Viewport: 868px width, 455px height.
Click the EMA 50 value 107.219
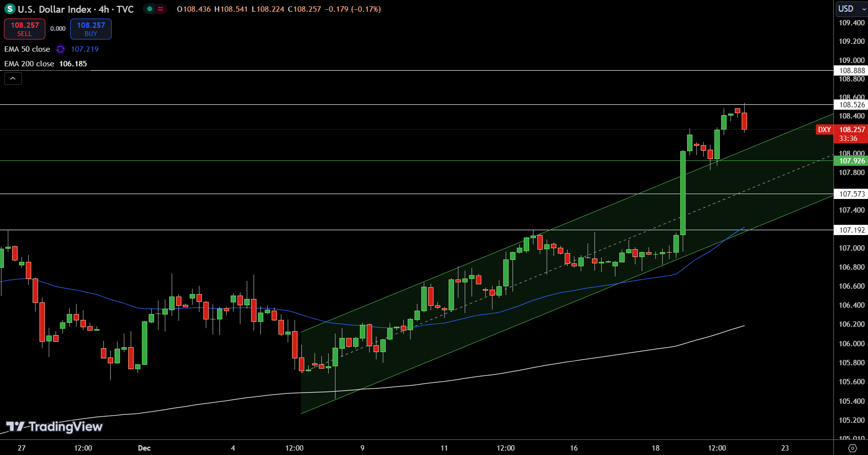[x=85, y=49]
